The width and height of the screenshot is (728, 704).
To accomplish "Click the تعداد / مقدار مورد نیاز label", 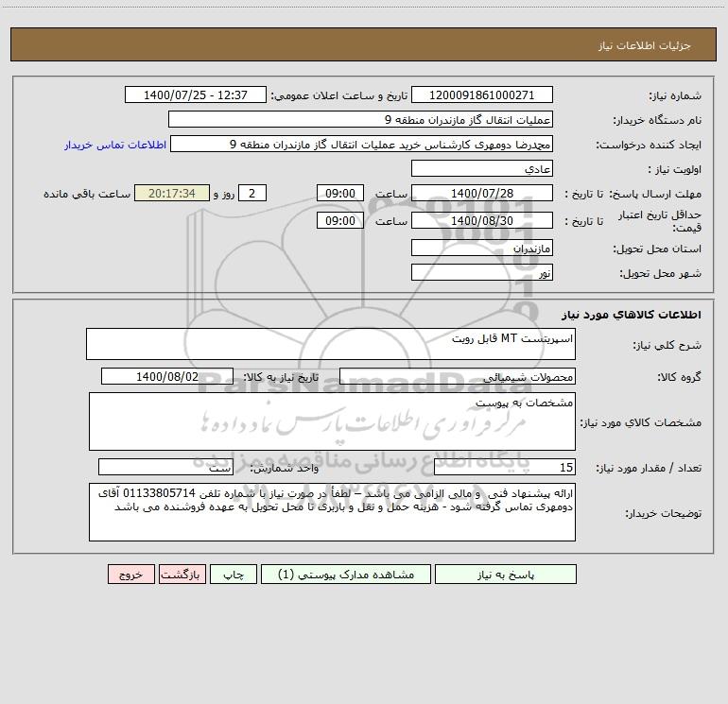I will (649, 468).
